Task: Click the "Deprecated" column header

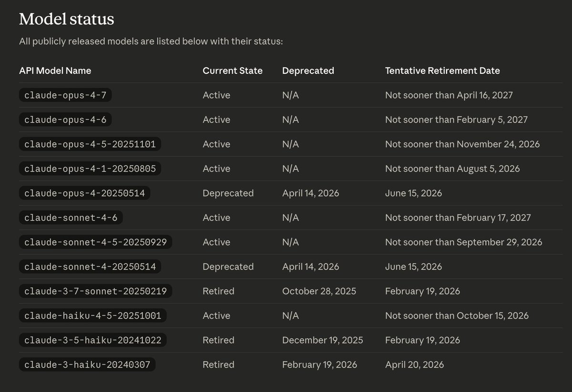Action: [x=308, y=70]
